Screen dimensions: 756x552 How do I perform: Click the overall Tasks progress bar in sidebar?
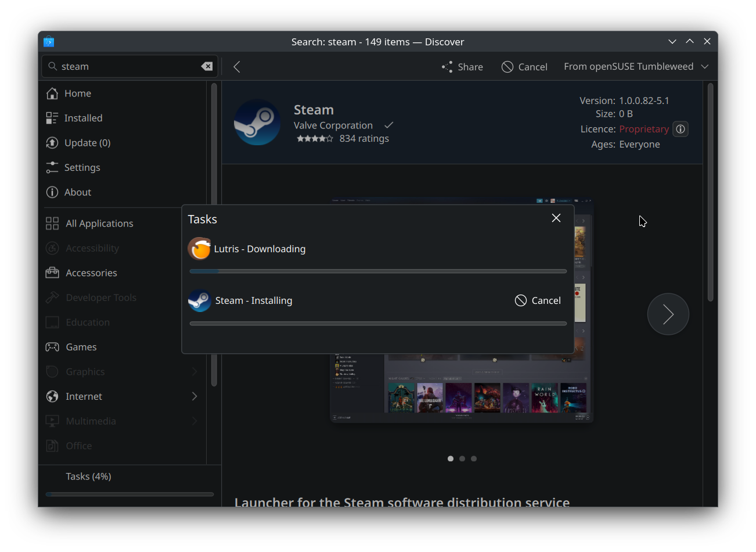(129, 494)
